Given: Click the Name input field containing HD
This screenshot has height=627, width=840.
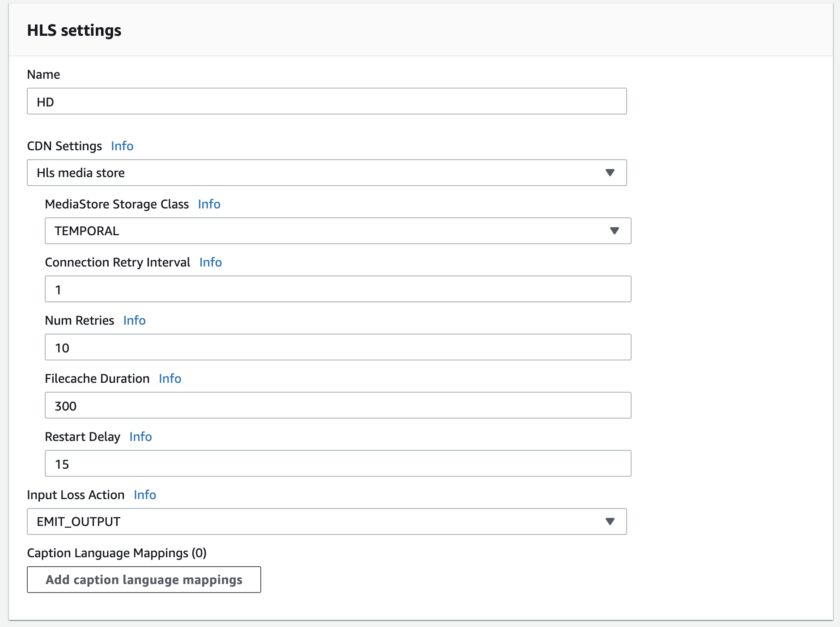Looking at the screenshot, I should [x=327, y=102].
